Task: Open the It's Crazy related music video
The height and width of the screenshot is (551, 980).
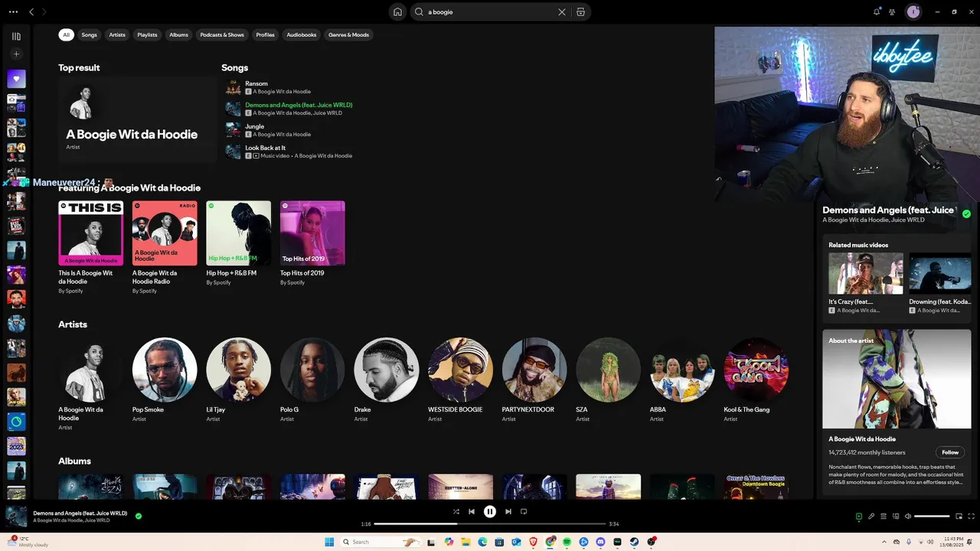Action: (x=866, y=273)
